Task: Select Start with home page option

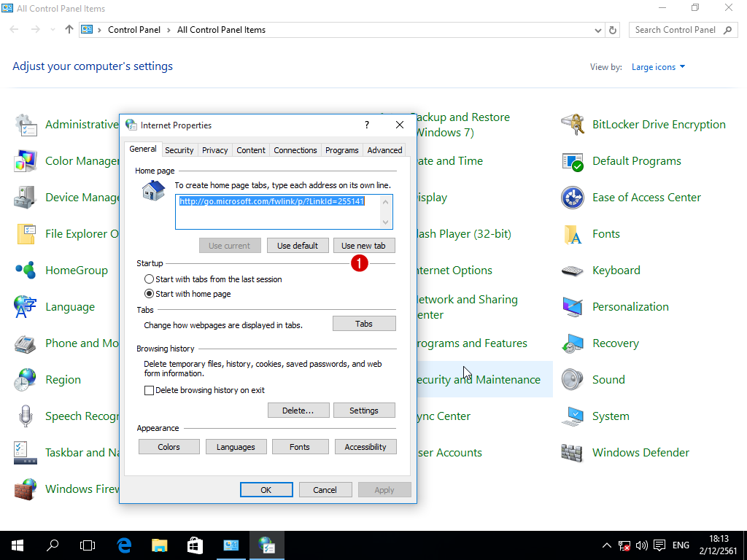Action: pos(149,294)
